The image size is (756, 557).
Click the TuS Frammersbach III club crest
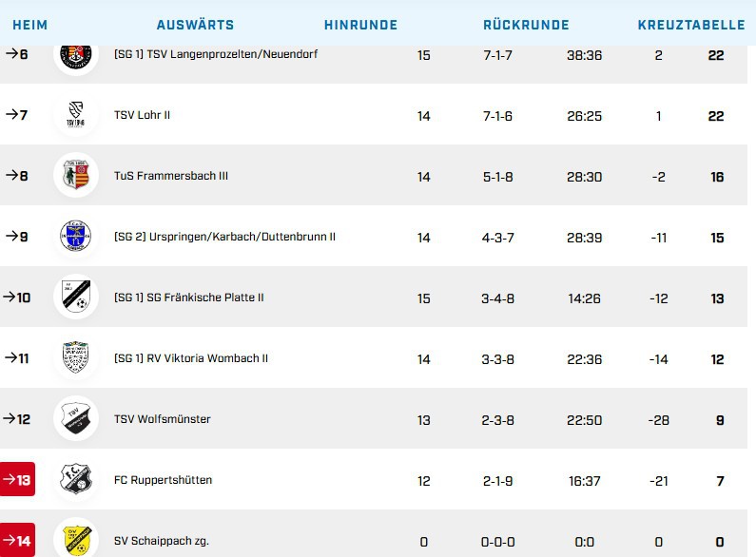click(x=76, y=176)
